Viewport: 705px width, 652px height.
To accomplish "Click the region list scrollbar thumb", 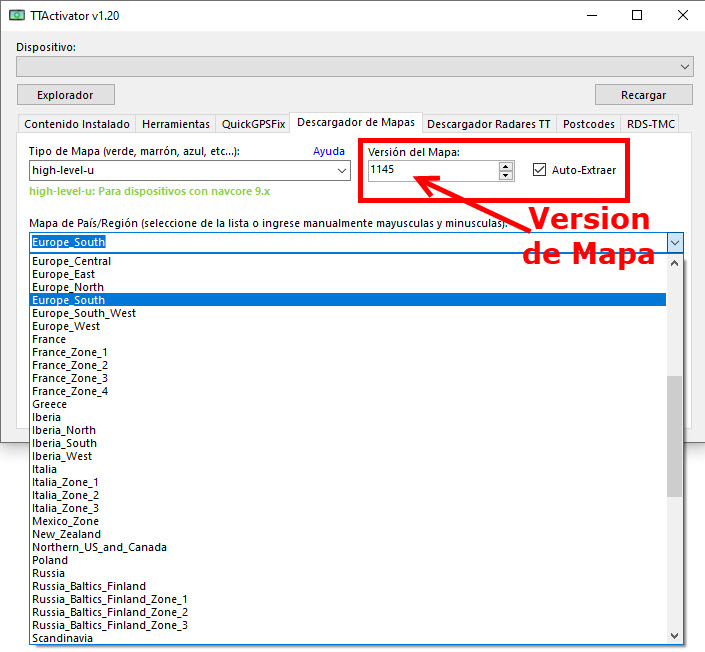I will click(674, 436).
